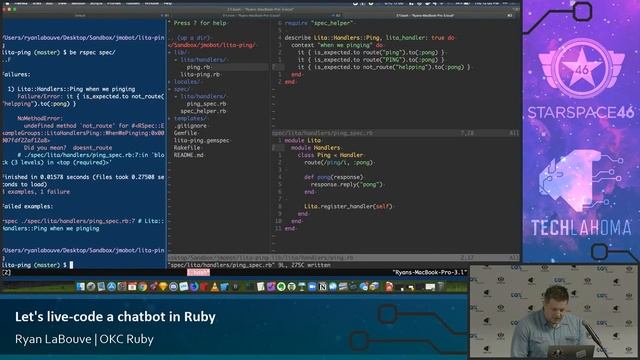Select the '(up a dir)' tree entry
The width and height of the screenshot is (640, 360).
coord(194,38)
